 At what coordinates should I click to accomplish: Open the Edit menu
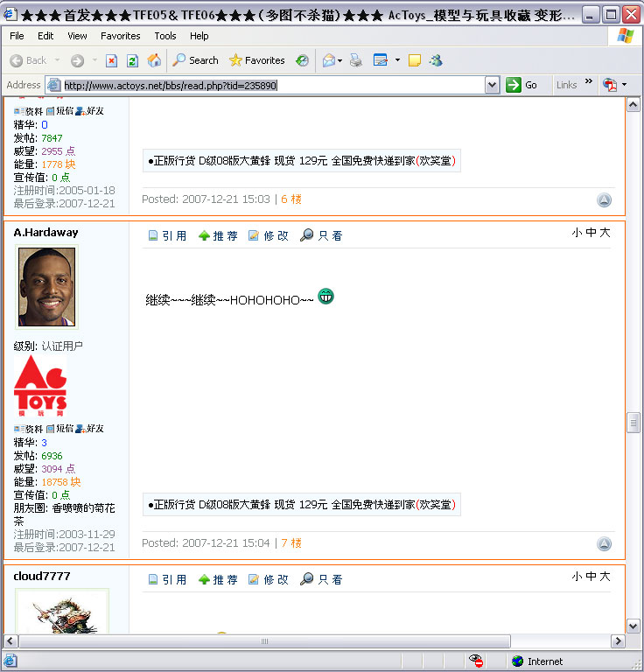[x=45, y=36]
